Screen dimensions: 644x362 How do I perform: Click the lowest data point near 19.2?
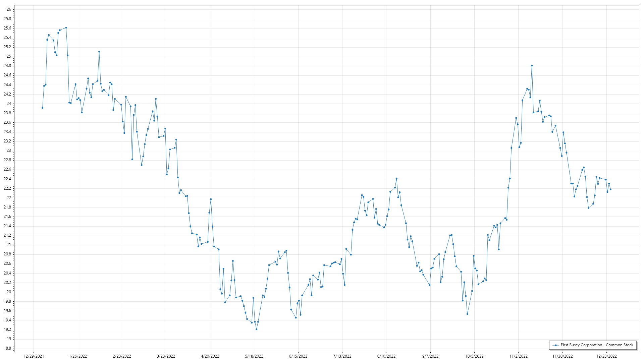pos(256,329)
